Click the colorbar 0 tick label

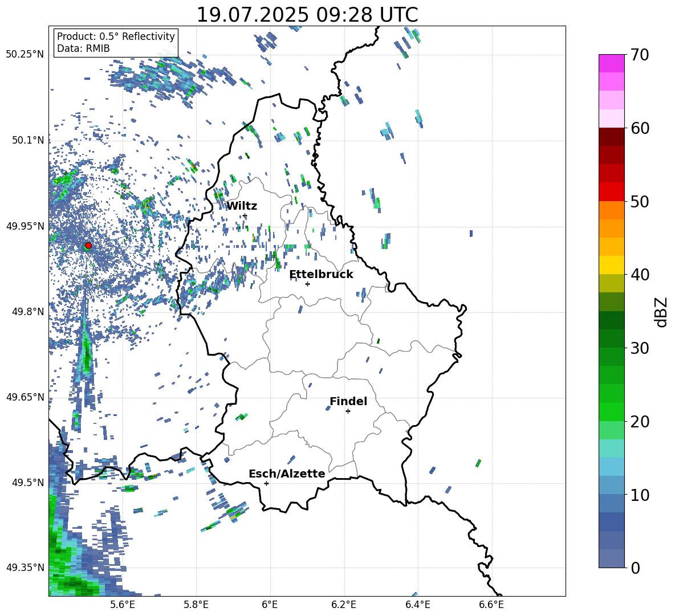[x=635, y=568]
